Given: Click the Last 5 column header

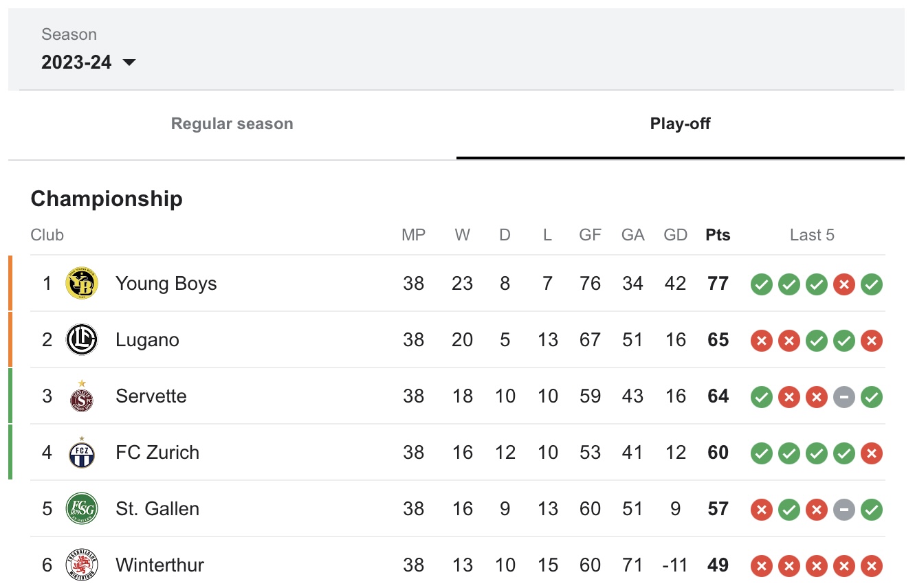Looking at the screenshot, I should [812, 235].
